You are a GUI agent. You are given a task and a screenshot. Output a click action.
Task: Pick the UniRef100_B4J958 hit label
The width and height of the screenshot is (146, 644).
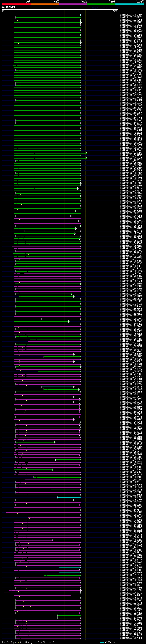coord(131,156)
